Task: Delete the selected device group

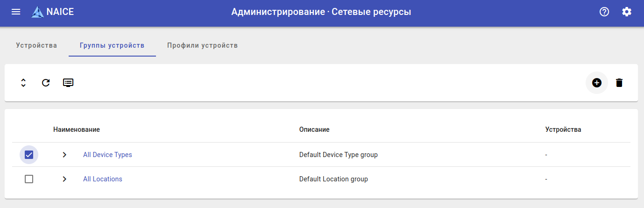Action: (x=619, y=83)
